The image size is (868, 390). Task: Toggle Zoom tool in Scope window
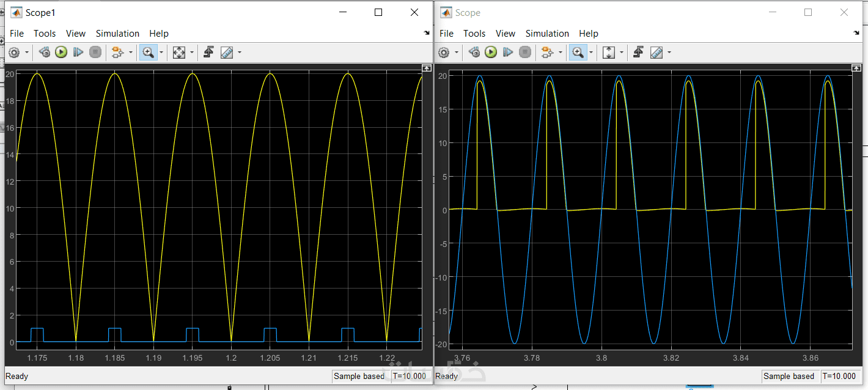(578, 53)
